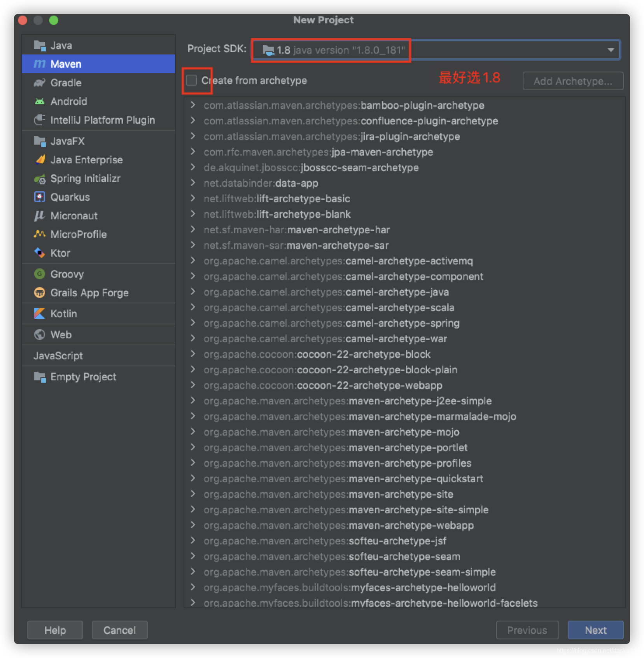
Task: Click the Previous button
Action: click(527, 630)
